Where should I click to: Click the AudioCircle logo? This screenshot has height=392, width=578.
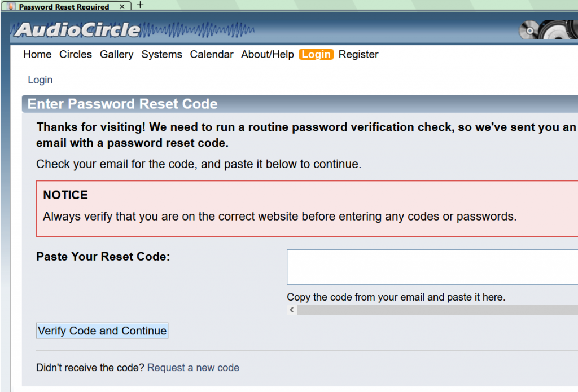coord(78,29)
